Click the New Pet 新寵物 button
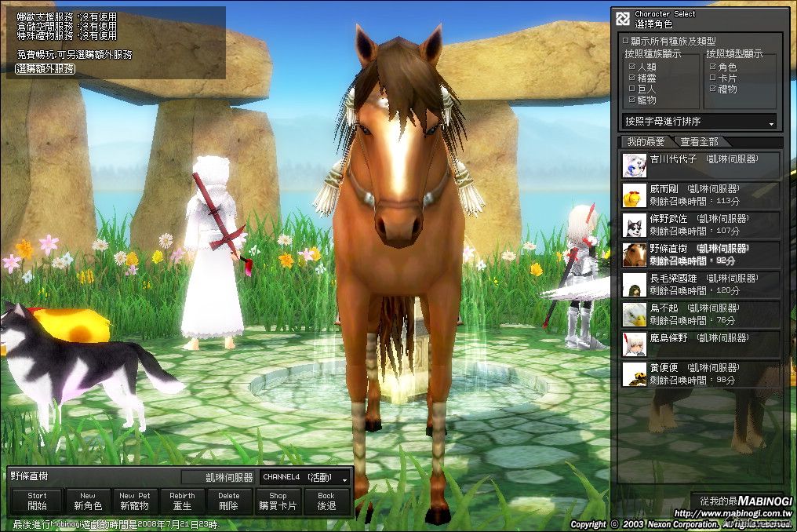The height and width of the screenshot is (532, 797). click(x=134, y=501)
